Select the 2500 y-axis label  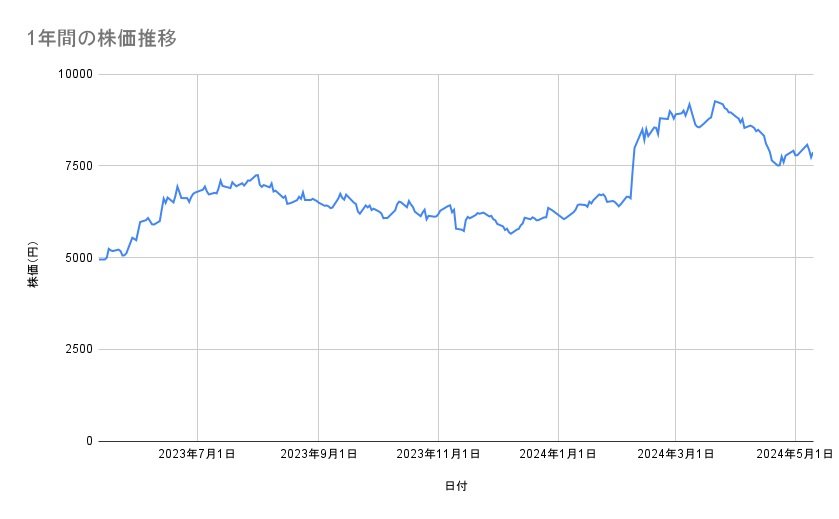coord(77,349)
